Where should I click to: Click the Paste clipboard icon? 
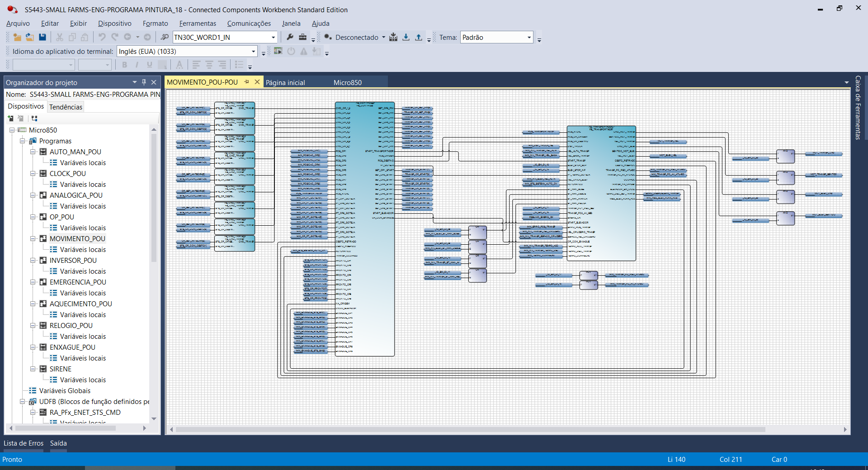coord(85,37)
